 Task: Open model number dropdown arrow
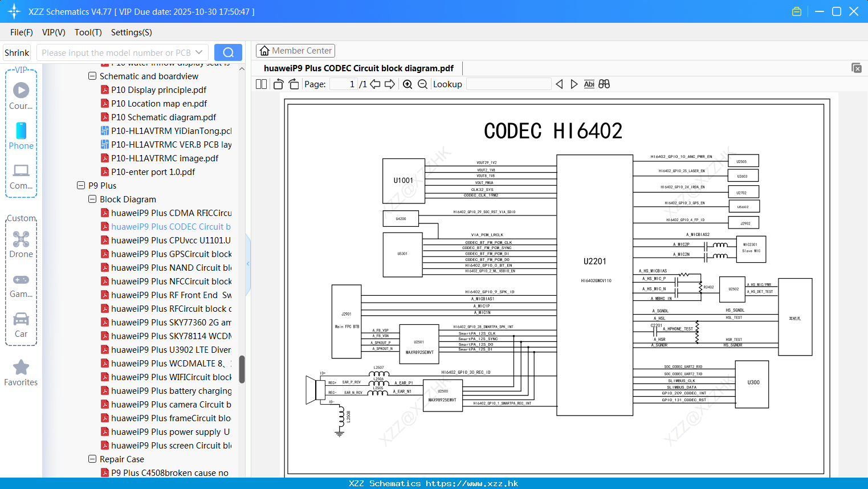pyautogui.click(x=199, y=52)
